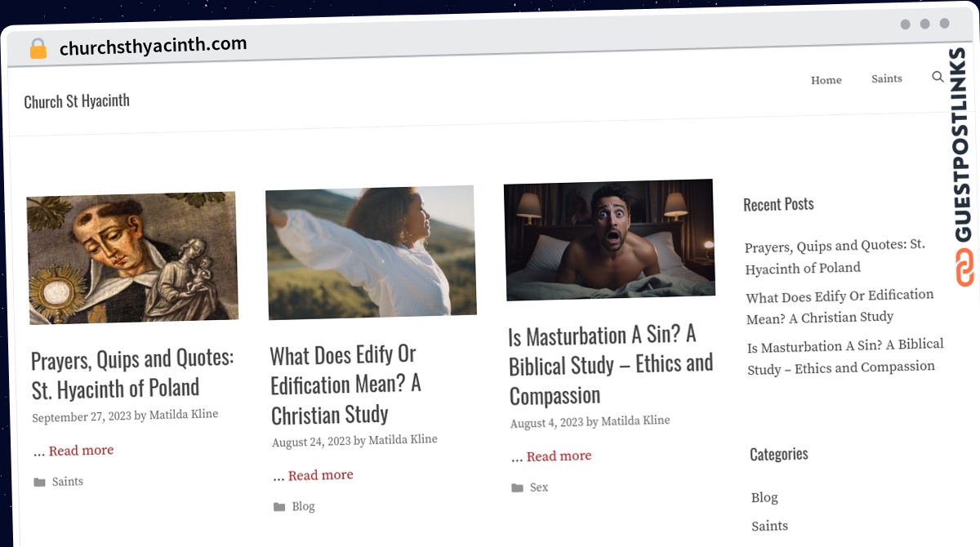
Task: Click author Matilda Kline on September 27 post
Action: click(x=184, y=415)
